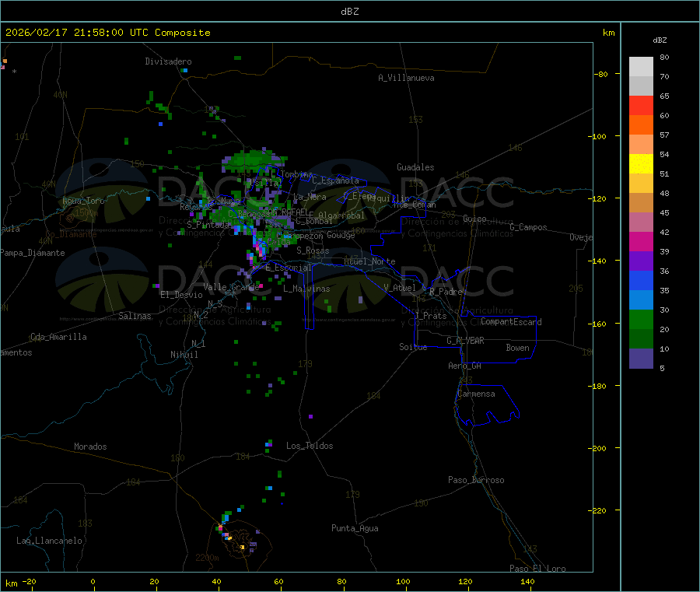Click the Guadales map label
Viewport: 700px width, 592px height.
tap(415, 167)
